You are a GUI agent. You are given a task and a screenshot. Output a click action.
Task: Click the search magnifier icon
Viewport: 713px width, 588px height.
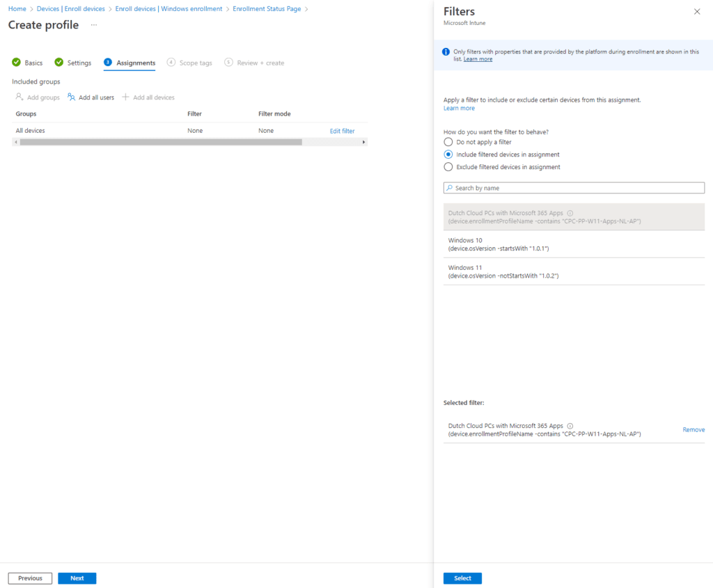[450, 188]
